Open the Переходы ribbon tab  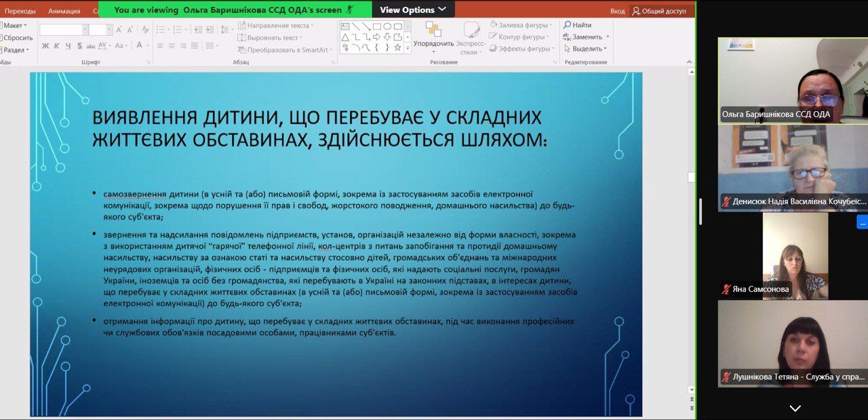click(20, 11)
